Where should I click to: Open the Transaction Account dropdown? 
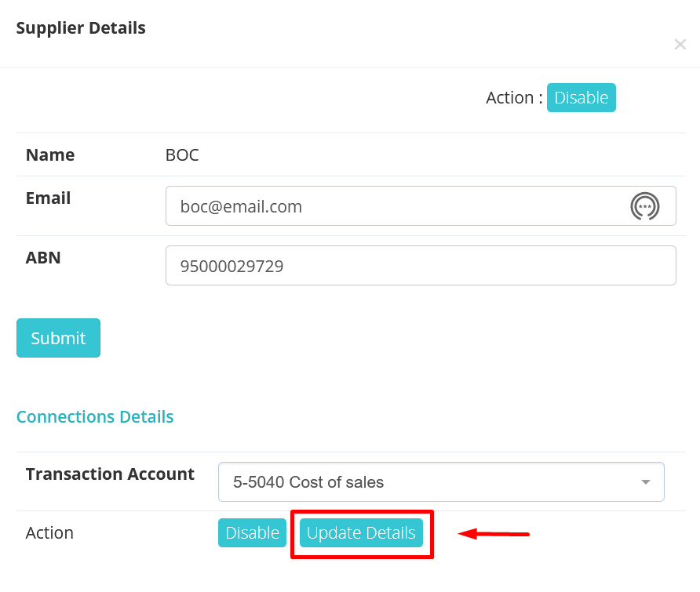coord(439,482)
